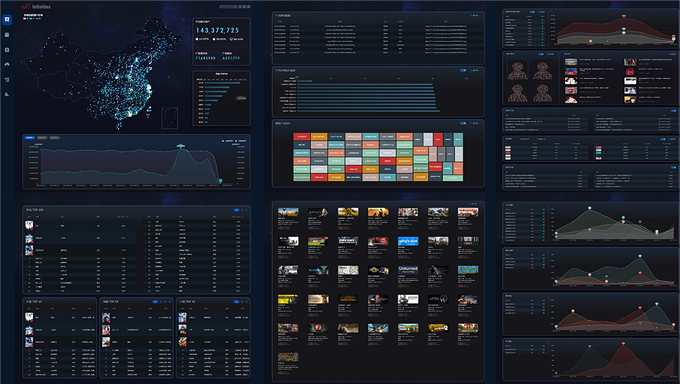Select the blue active tab above line chart

click(29, 138)
